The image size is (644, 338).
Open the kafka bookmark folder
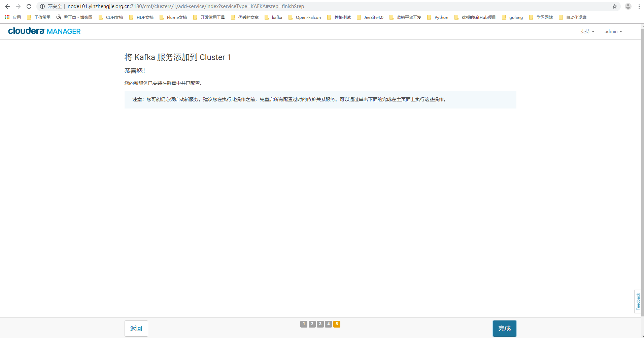coord(273,17)
